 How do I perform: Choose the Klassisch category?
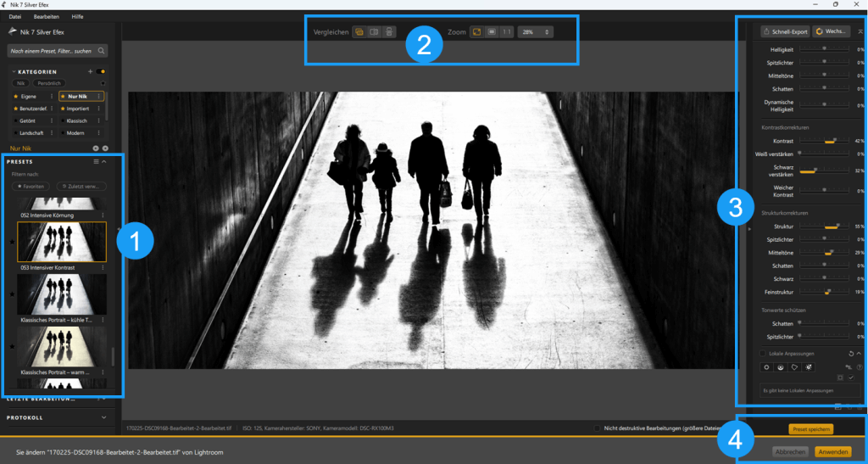pos(81,120)
